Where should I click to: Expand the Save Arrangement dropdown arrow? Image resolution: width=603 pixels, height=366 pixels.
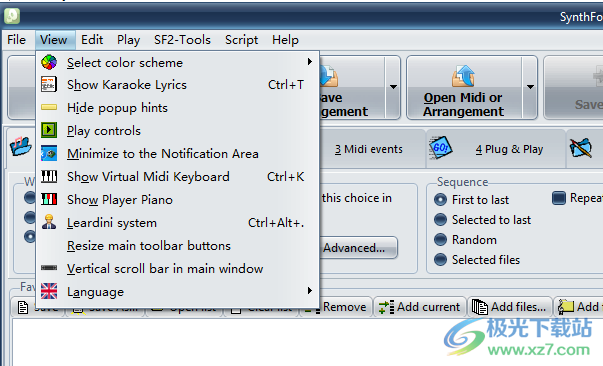tap(393, 87)
